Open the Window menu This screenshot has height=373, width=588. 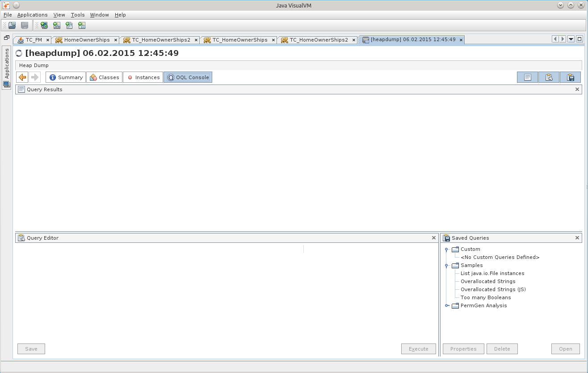(x=99, y=15)
